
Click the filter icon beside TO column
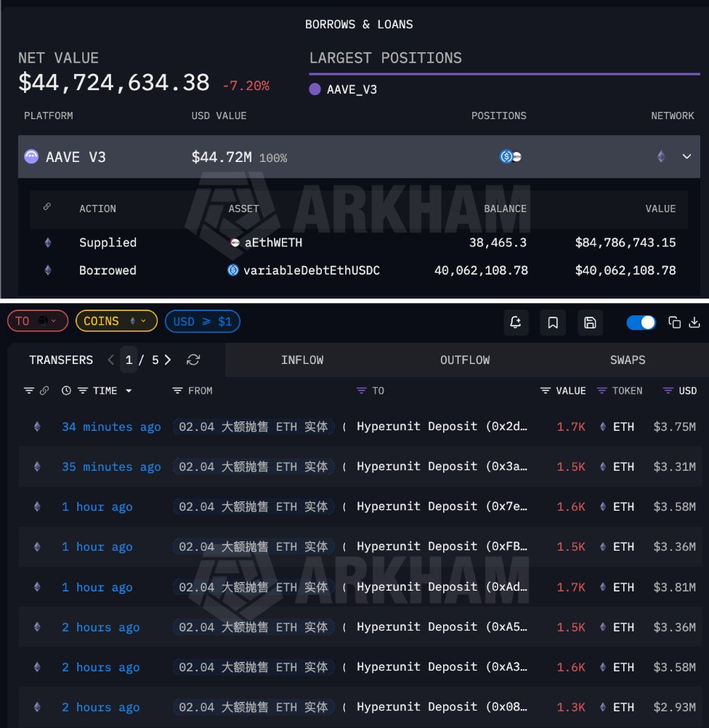(361, 391)
